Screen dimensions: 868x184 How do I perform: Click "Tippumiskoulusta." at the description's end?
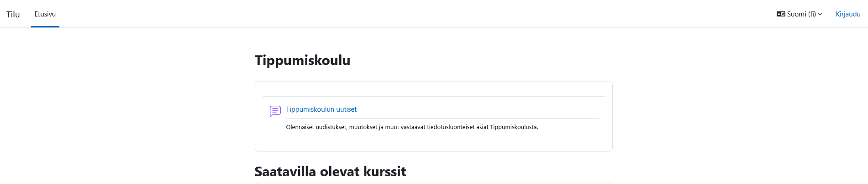514,127
